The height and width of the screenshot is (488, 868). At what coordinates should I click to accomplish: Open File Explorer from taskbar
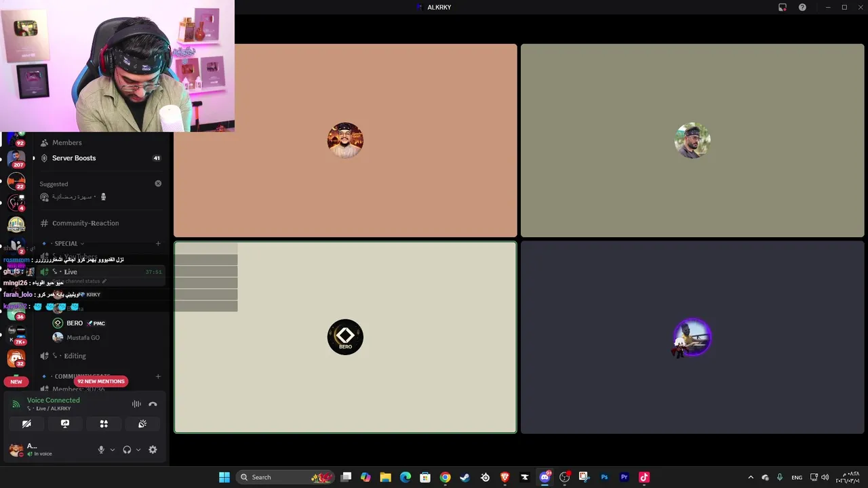click(385, 477)
